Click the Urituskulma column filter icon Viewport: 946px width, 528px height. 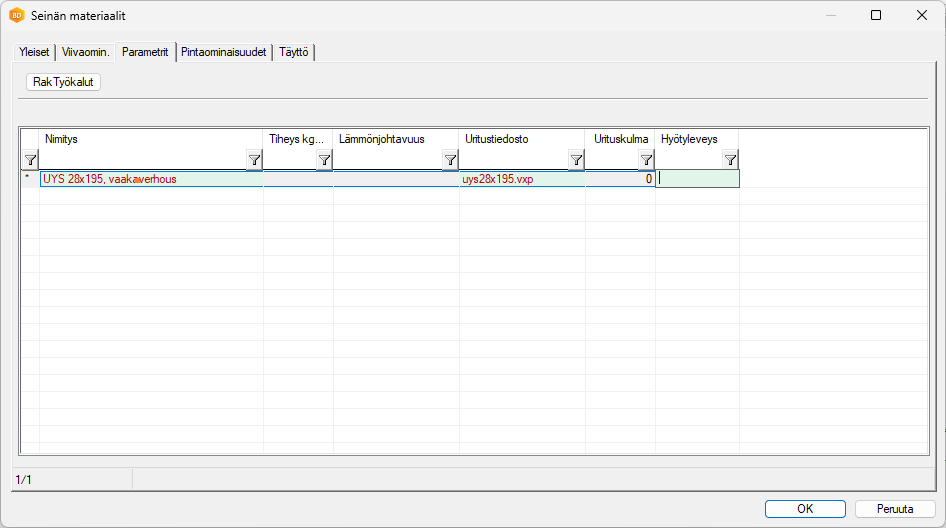pos(646,160)
